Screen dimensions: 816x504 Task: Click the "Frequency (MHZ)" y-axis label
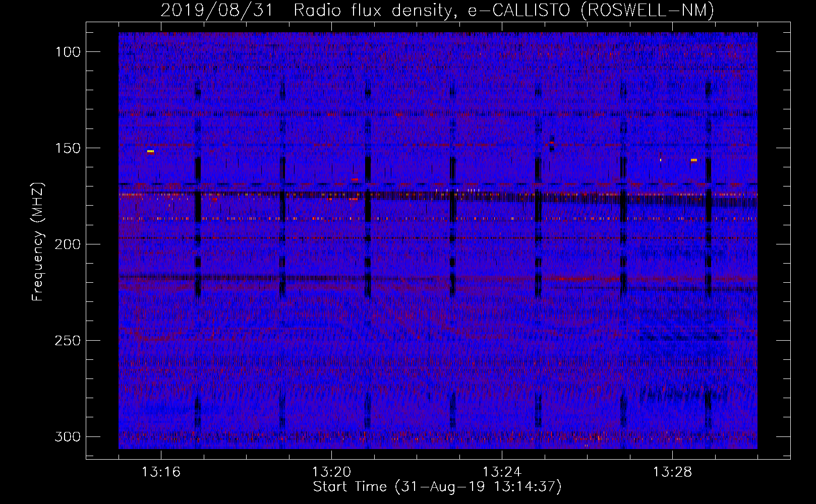tap(38, 242)
